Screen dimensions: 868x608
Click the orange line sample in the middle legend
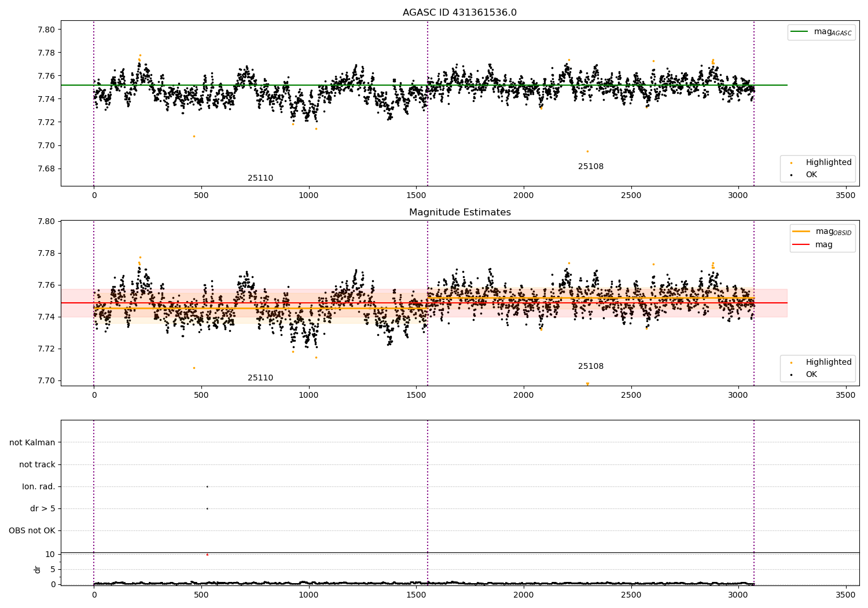pos(801,232)
